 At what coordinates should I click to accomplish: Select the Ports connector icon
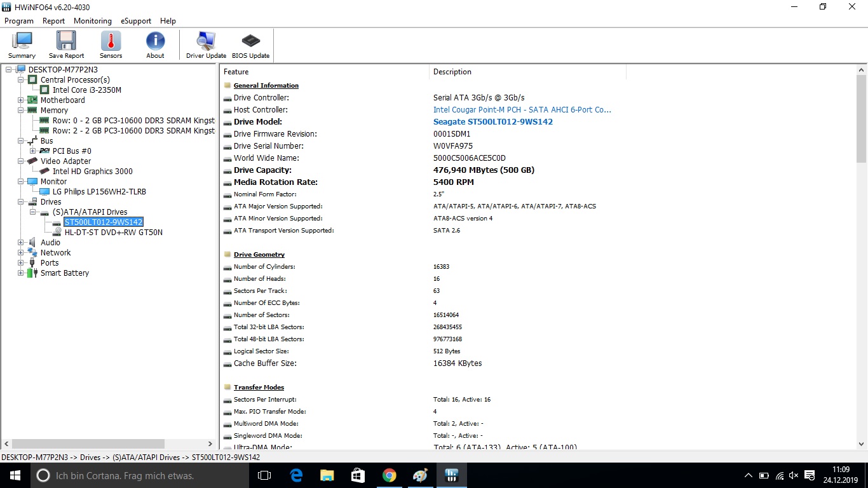tap(32, 263)
